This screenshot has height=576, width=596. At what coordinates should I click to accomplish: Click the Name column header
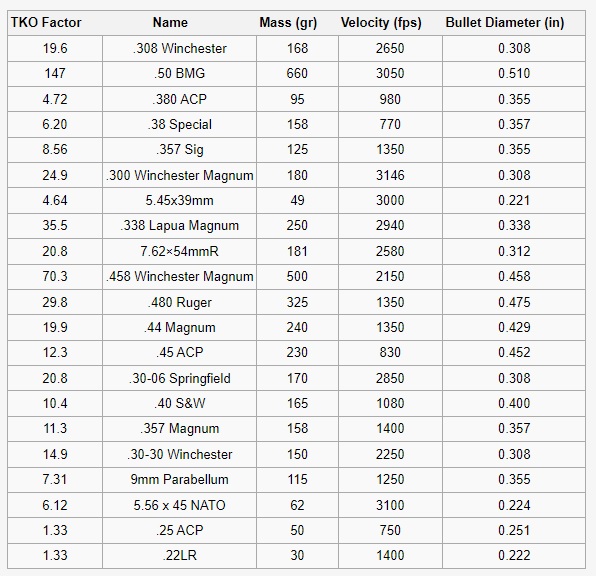click(170, 22)
